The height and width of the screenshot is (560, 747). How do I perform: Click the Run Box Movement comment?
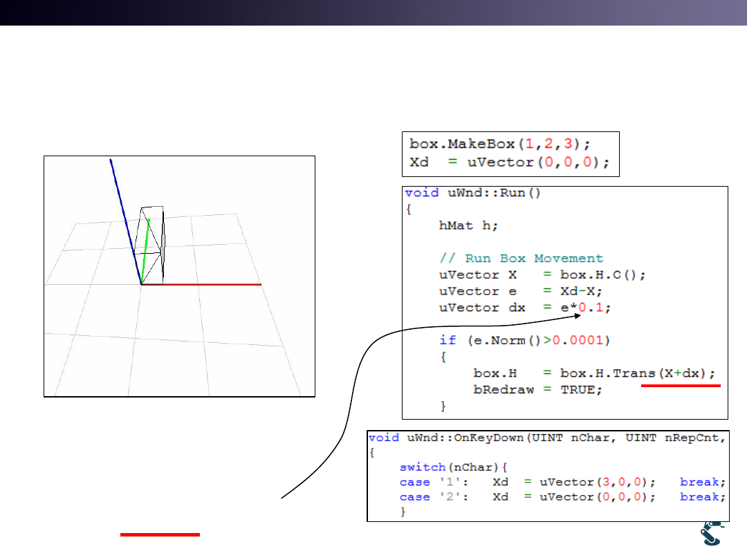522,258
